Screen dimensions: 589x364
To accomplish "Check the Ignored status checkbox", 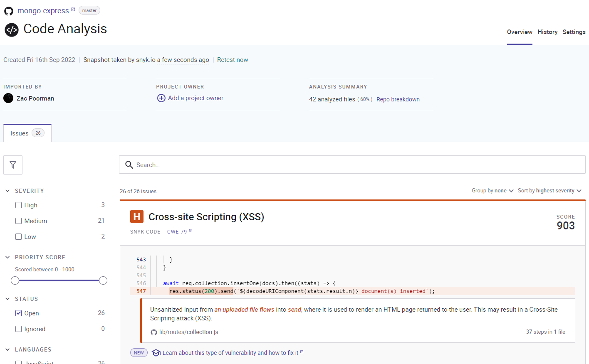I will 18,329.
